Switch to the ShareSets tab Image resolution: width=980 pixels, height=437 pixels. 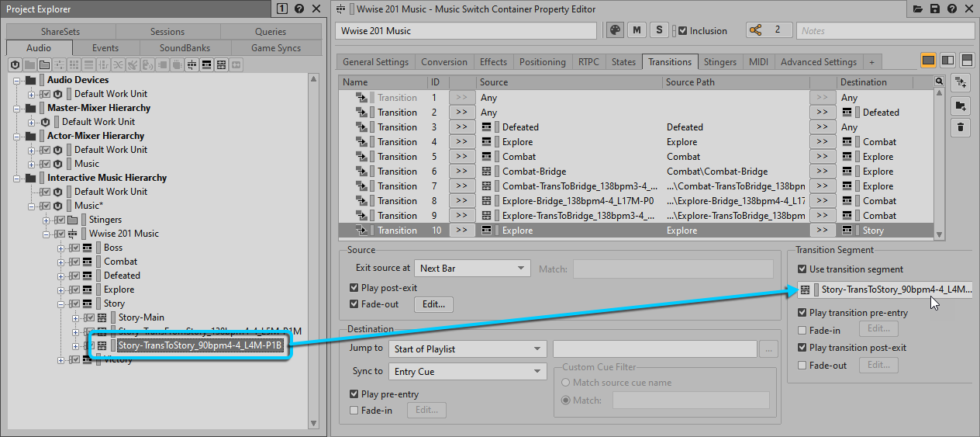coord(60,32)
